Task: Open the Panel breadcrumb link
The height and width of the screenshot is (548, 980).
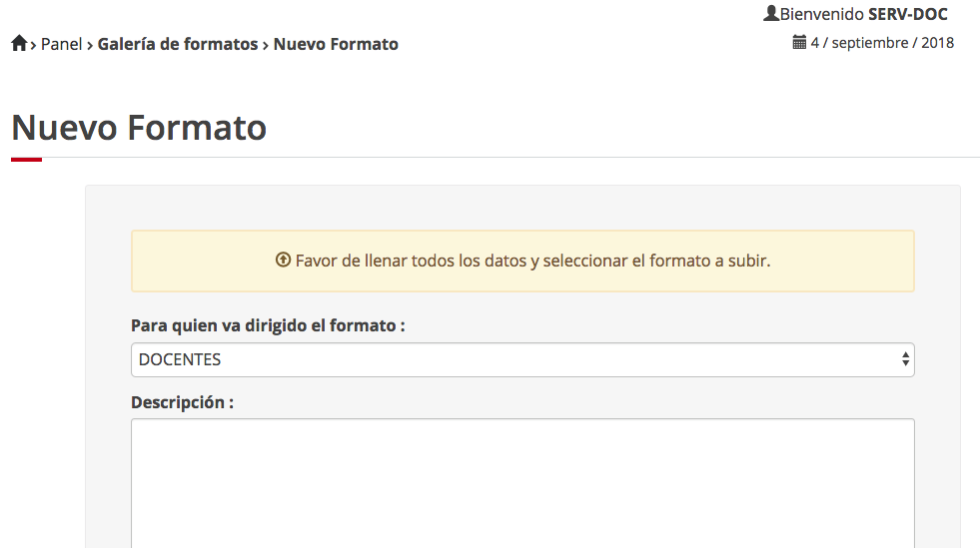Action: (61, 44)
